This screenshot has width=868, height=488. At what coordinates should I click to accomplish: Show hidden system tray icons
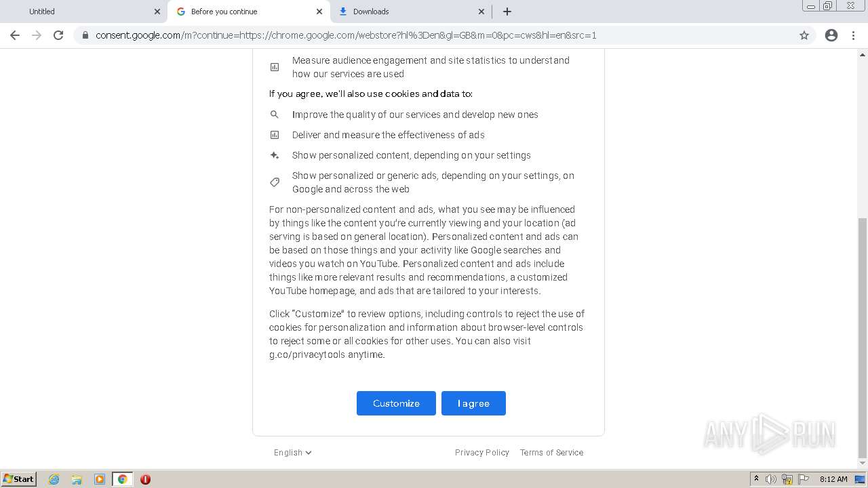click(756, 479)
